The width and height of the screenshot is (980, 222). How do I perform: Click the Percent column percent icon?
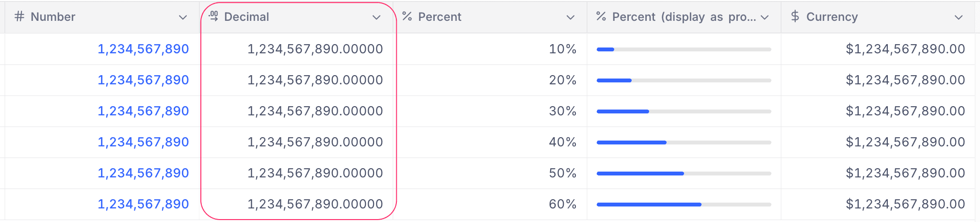pos(407,16)
